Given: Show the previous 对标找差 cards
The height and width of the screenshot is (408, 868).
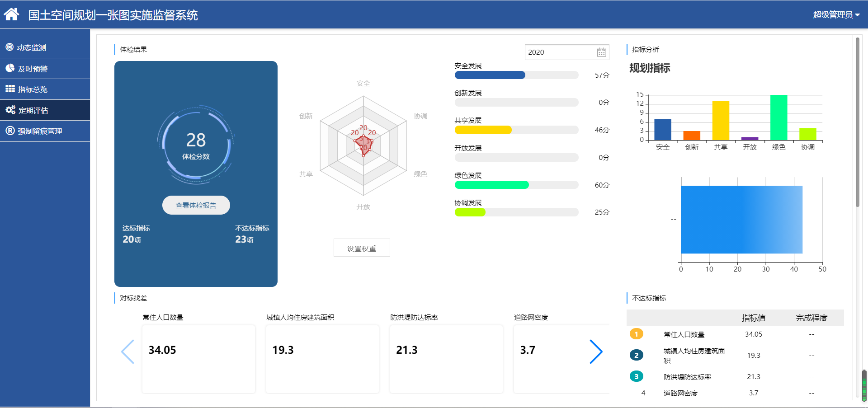Looking at the screenshot, I should pyautogui.click(x=128, y=352).
